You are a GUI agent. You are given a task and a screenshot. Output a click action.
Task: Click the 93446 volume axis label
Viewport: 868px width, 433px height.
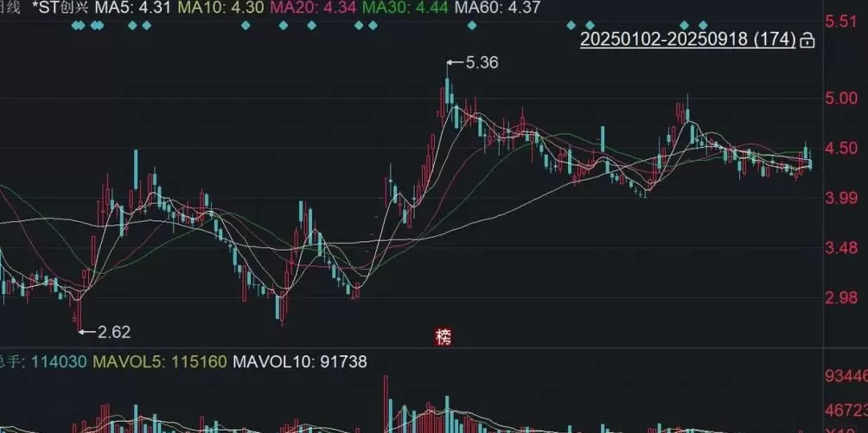[x=845, y=376]
